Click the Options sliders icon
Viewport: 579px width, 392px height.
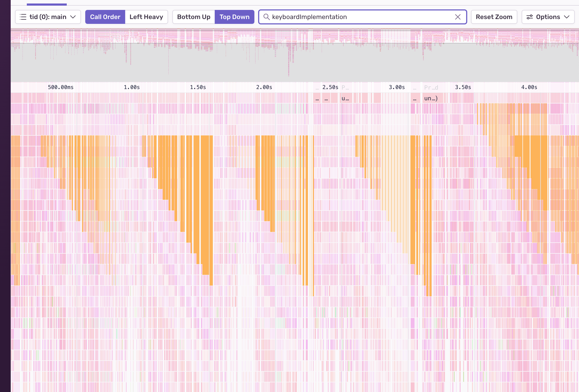530,17
